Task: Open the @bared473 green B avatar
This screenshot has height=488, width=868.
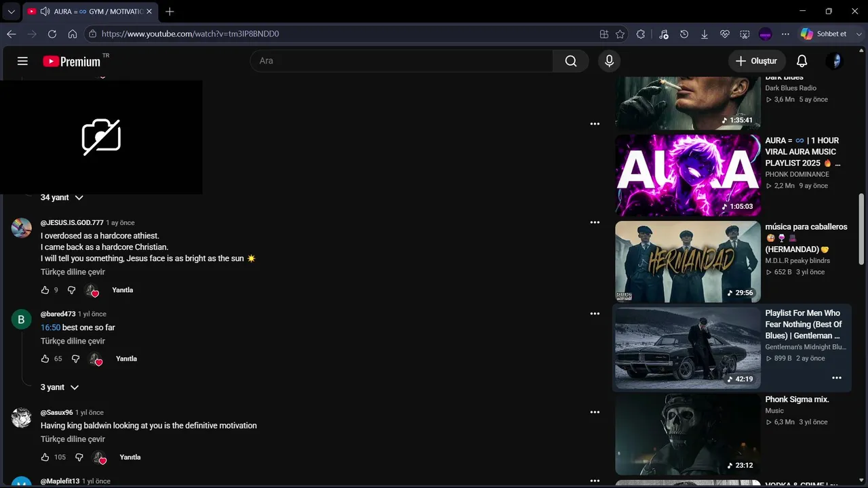Action: tap(22, 319)
